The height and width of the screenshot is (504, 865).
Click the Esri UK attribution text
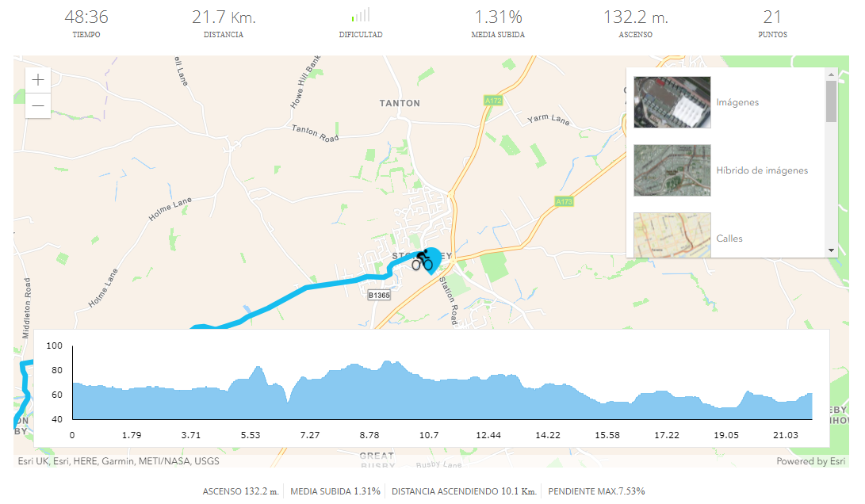tap(33, 461)
